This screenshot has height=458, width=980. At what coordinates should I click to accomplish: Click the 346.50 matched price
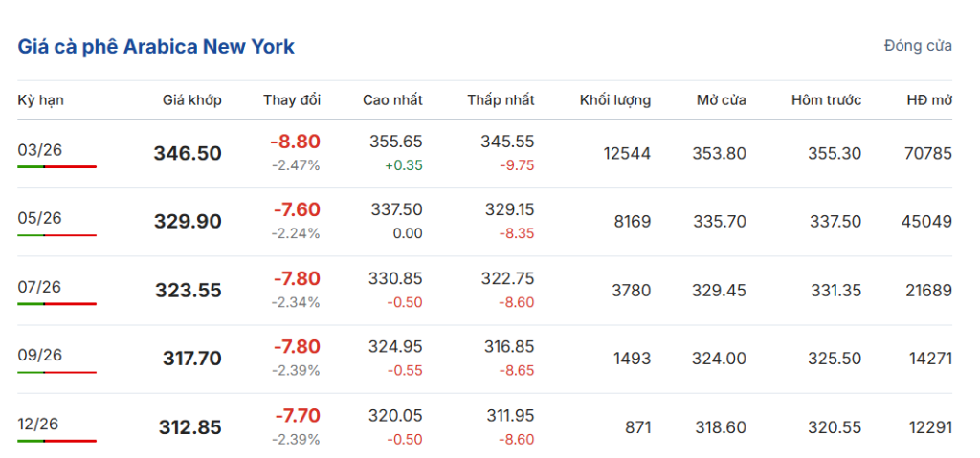(x=188, y=153)
